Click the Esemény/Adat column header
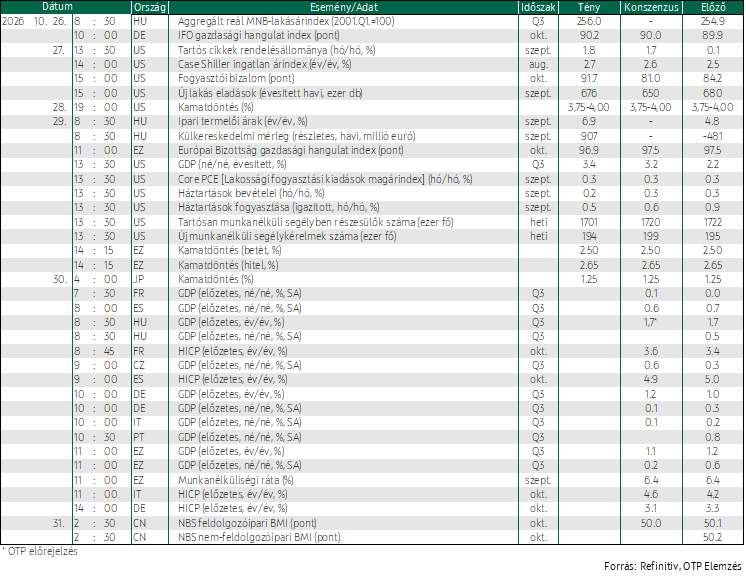Viewport: 746px width, 576px height. [x=344, y=7]
